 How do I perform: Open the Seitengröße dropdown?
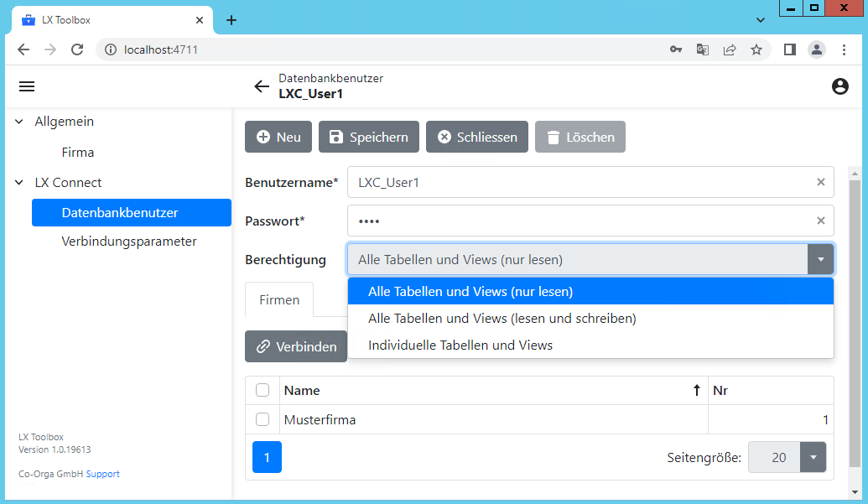(813, 457)
